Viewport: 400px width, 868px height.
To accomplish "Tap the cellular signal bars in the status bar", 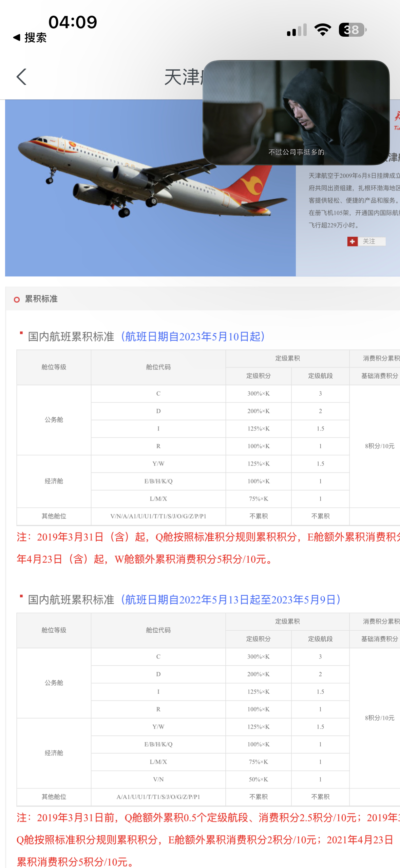I will pyautogui.click(x=297, y=30).
